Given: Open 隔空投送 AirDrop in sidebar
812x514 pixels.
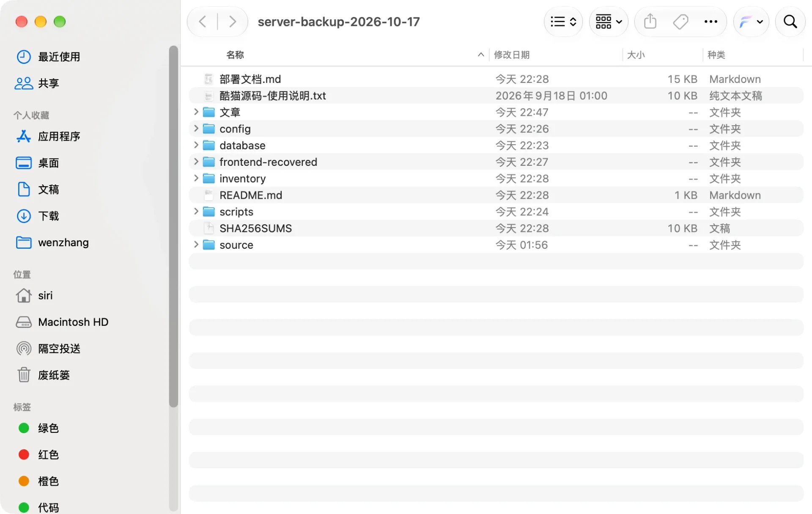Looking at the screenshot, I should click(x=48, y=349).
